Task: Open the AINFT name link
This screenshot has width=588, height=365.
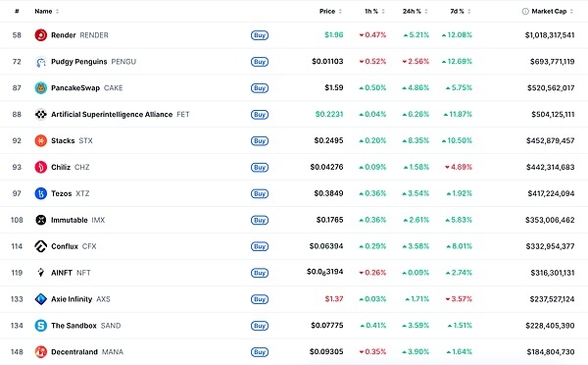Action: coord(62,273)
